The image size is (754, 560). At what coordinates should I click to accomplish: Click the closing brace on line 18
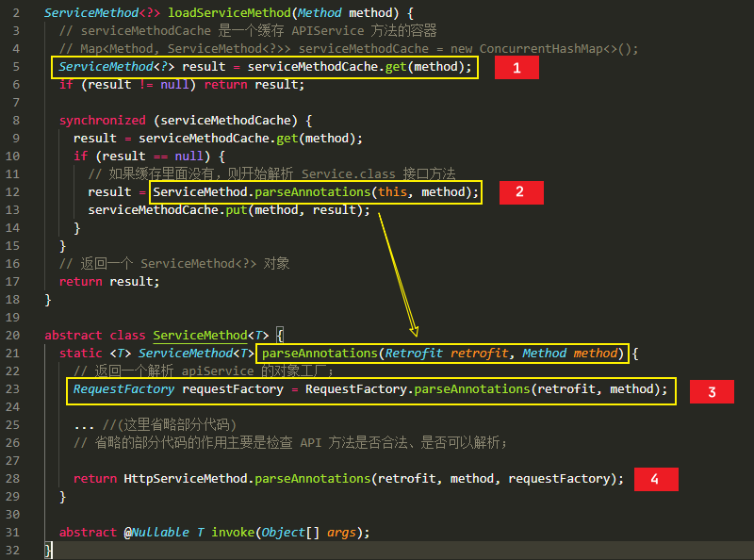48,300
